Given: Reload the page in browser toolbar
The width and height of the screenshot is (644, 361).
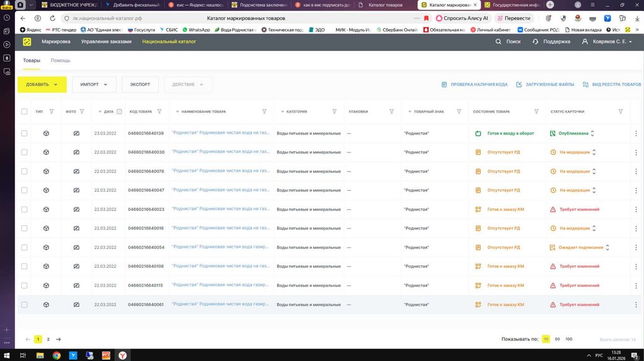Looking at the screenshot, I should click(x=53, y=18).
